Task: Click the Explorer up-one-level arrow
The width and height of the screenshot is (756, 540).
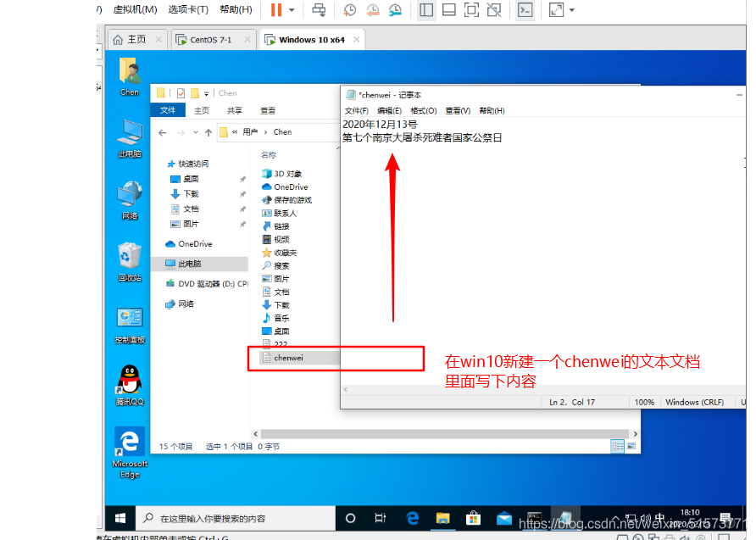Action: [208, 132]
